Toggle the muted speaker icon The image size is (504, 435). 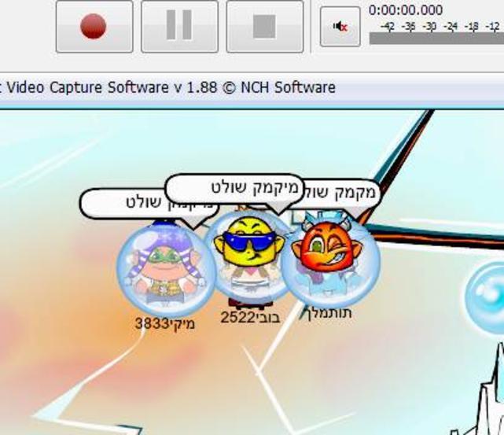tap(340, 27)
